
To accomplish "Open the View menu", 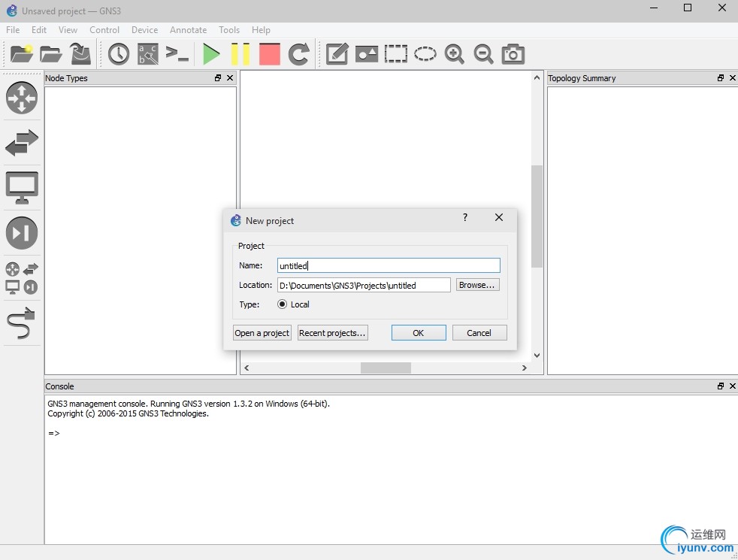I will pyautogui.click(x=68, y=29).
